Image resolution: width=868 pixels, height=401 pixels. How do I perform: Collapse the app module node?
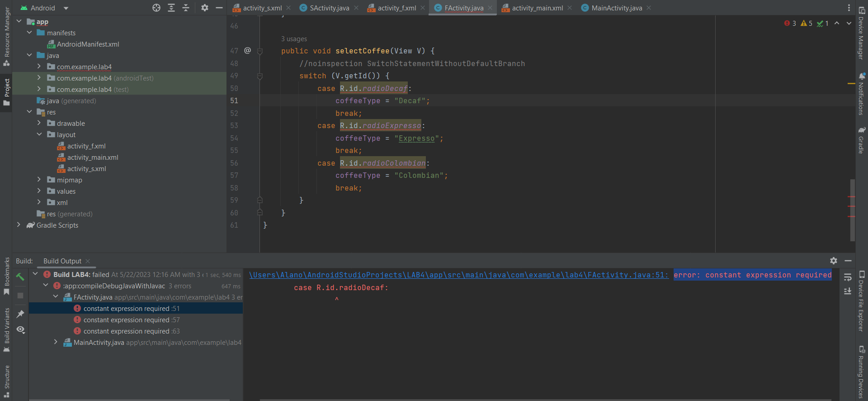pyautogui.click(x=19, y=21)
